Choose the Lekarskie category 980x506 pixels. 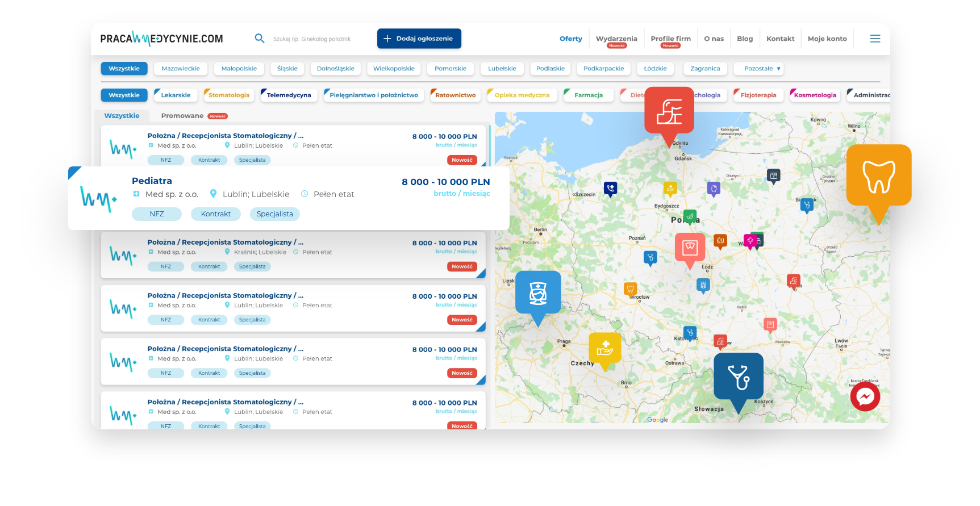pos(176,95)
